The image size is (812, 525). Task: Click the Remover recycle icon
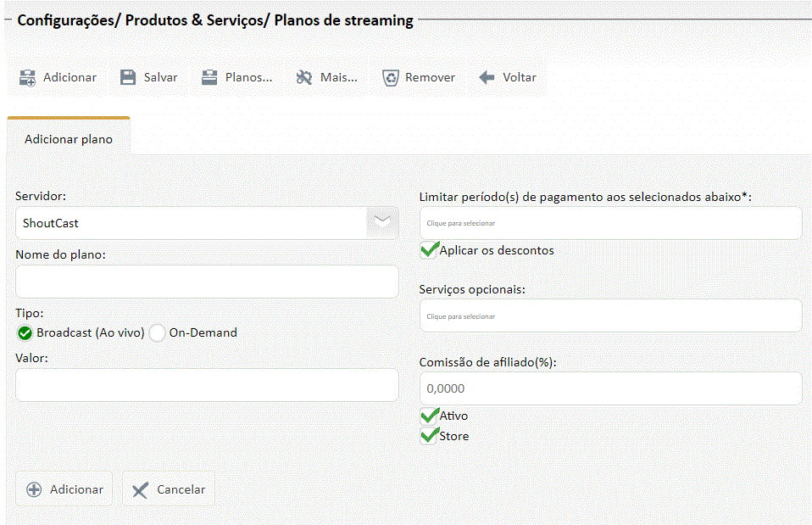click(x=390, y=77)
